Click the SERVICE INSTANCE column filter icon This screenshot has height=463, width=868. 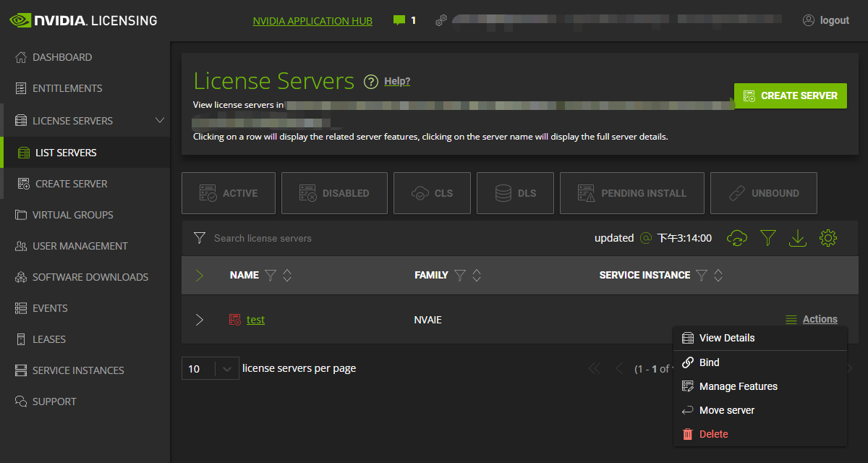[x=701, y=275]
